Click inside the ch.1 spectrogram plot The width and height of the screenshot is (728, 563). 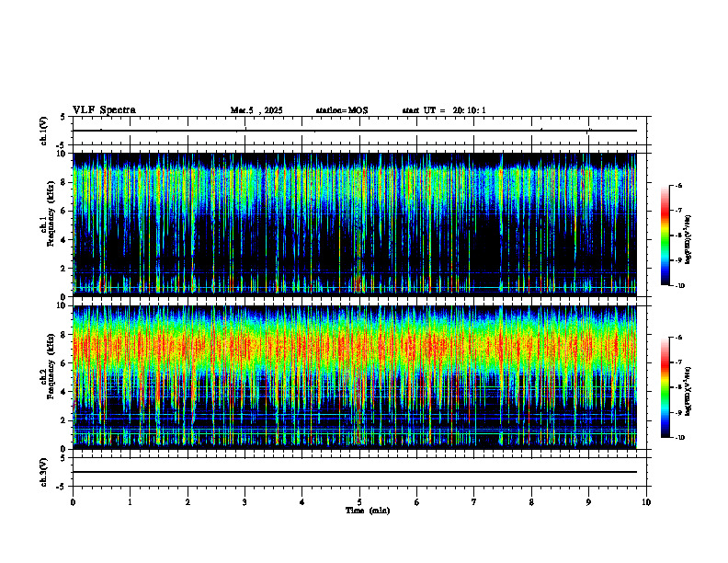click(354, 224)
